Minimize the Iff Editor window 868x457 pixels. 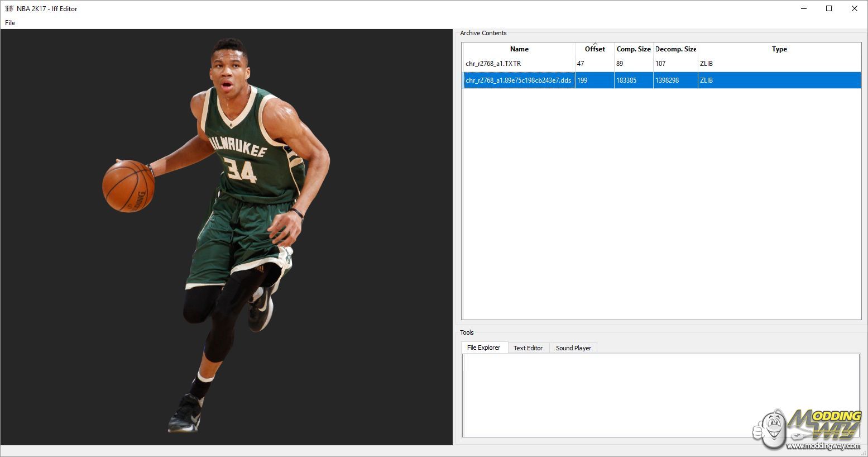click(x=804, y=8)
